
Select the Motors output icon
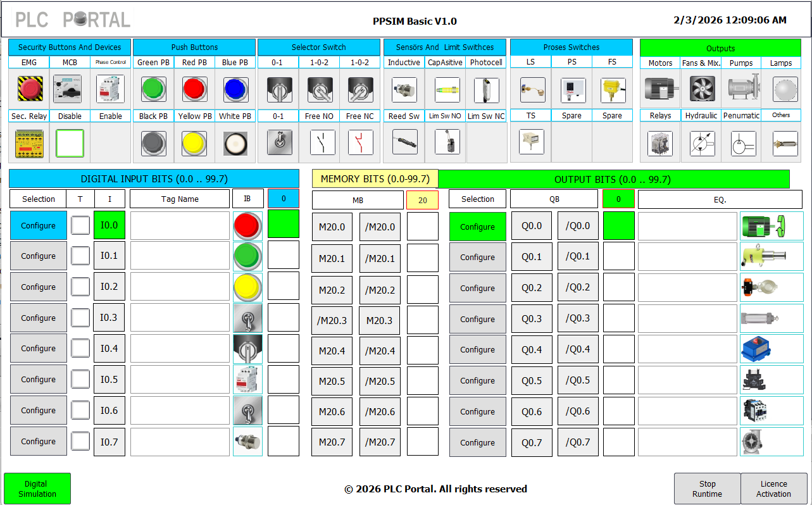[660, 89]
